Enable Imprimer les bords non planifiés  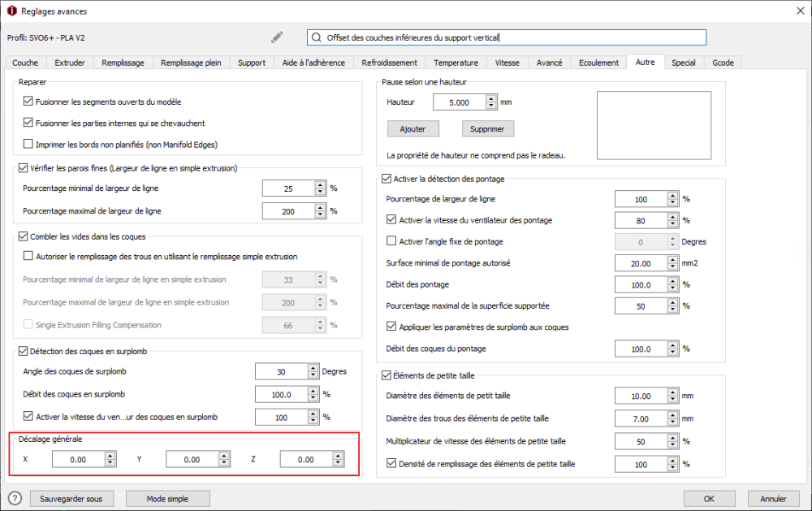28,144
